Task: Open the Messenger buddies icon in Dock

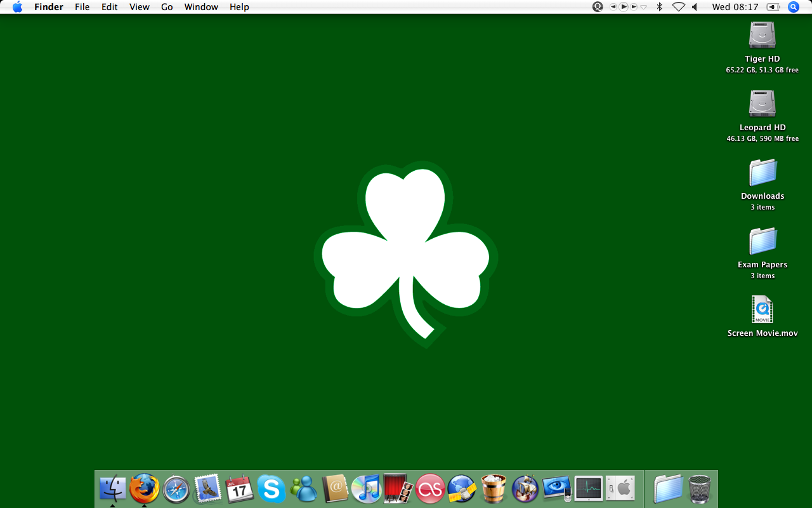Action: (x=303, y=489)
